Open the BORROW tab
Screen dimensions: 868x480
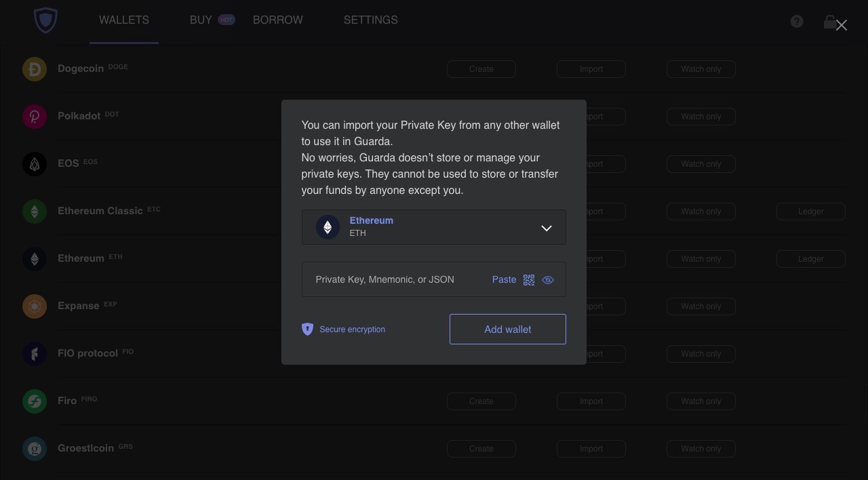[x=278, y=20]
